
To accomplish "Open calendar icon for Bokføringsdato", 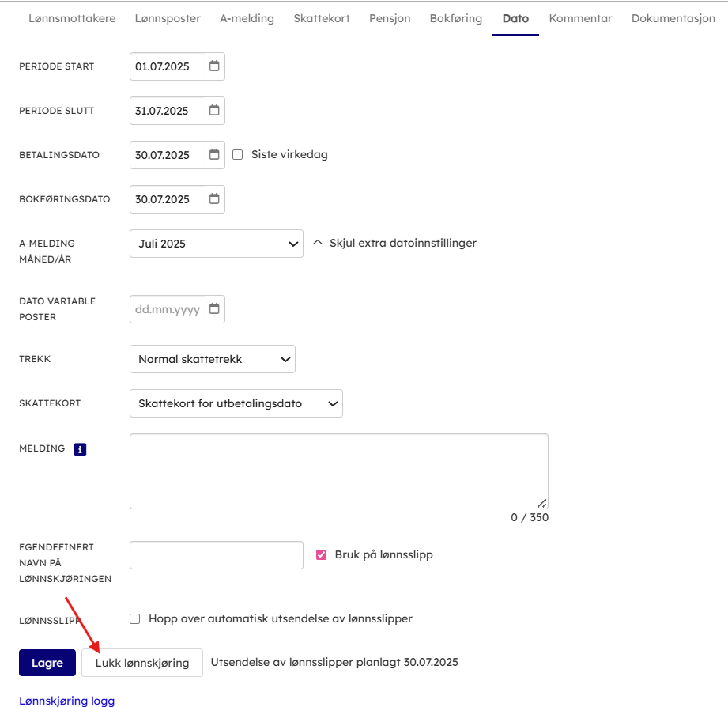I will [x=214, y=199].
